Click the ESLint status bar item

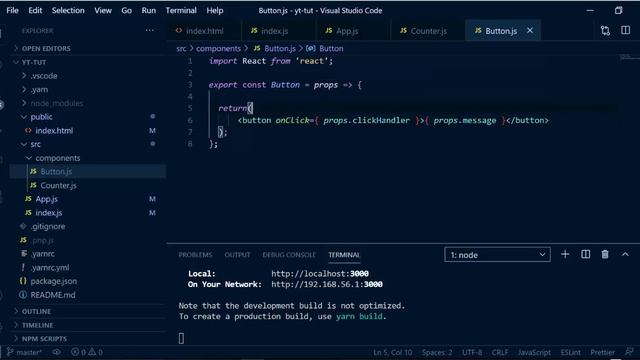570,352
